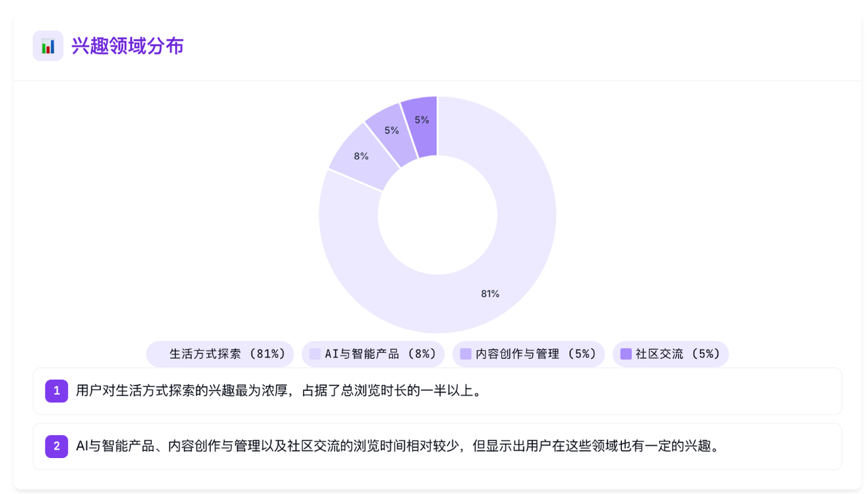Select the insight about 生活方式探索 interest
Viewport: 868px width, 494px height.
click(x=437, y=391)
